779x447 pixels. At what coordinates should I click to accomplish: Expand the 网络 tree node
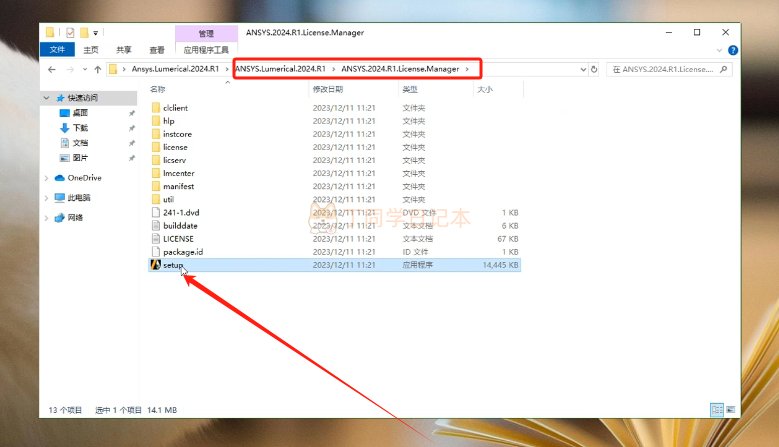tap(47, 218)
